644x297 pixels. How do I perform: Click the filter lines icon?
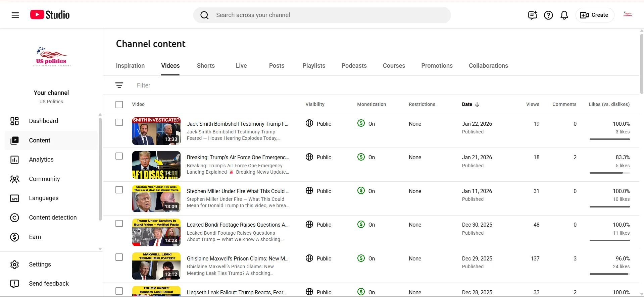(119, 85)
